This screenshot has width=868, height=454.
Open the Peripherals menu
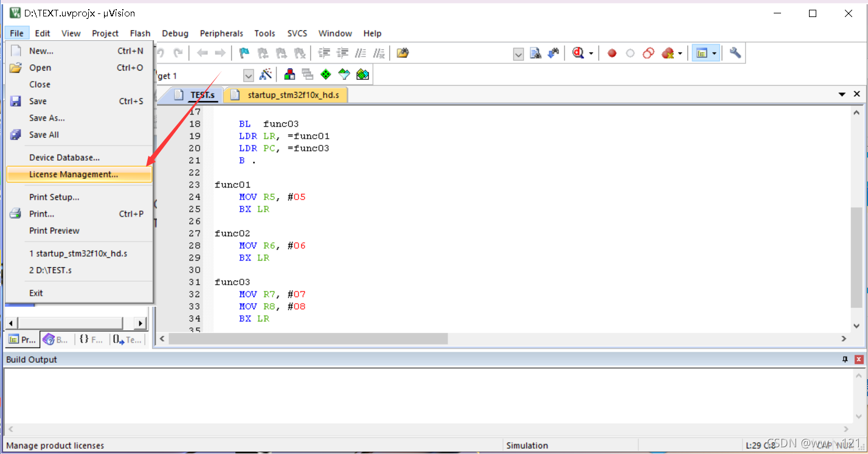click(x=221, y=33)
